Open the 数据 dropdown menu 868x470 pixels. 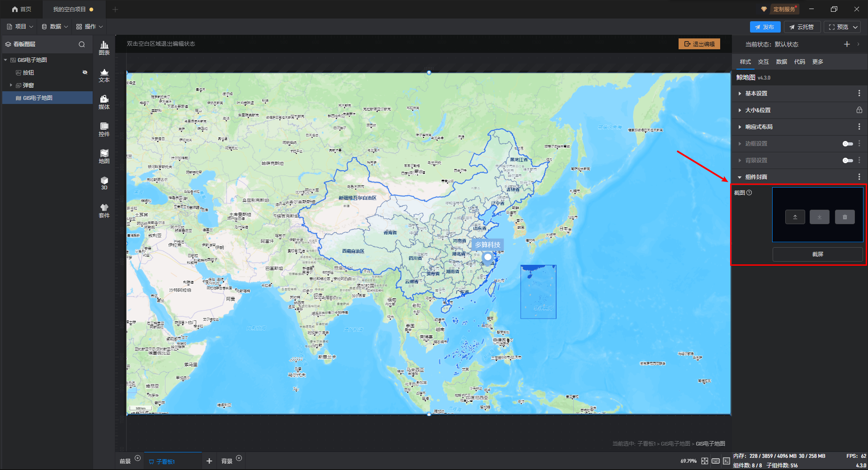coord(55,27)
